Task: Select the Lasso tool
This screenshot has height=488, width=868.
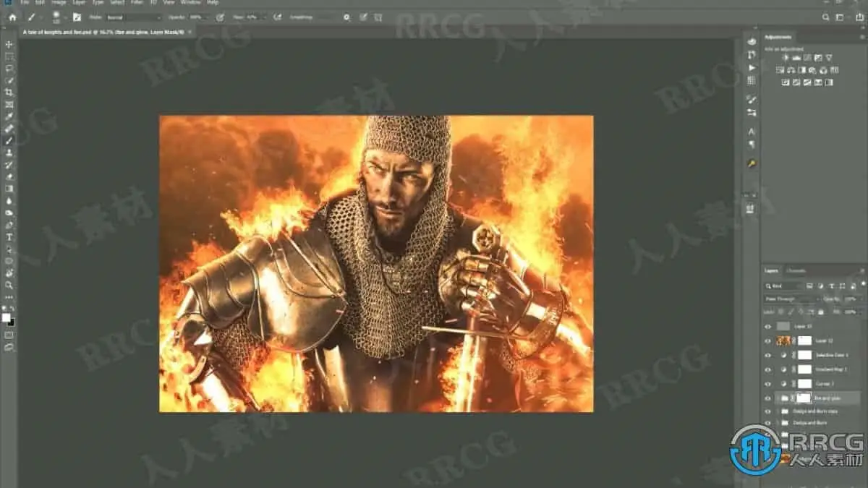Action: click(9, 68)
